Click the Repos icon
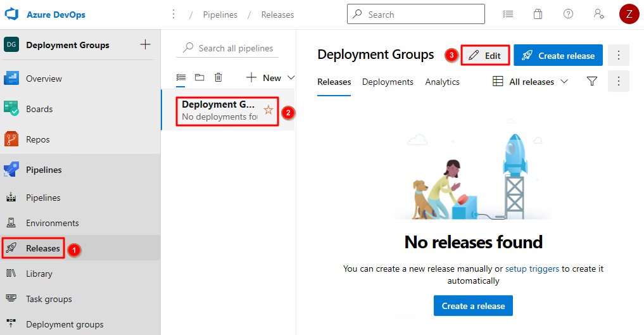The height and width of the screenshot is (335, 644). (11, 139)
